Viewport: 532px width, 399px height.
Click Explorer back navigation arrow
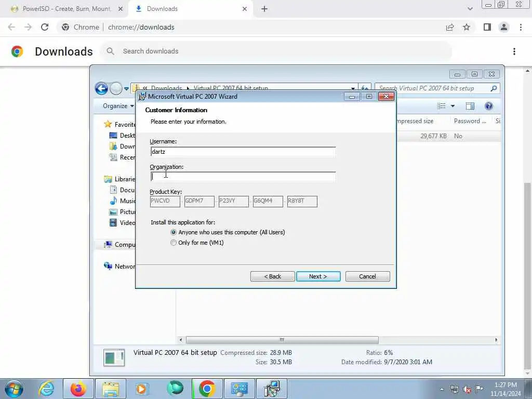pos(101,88)
